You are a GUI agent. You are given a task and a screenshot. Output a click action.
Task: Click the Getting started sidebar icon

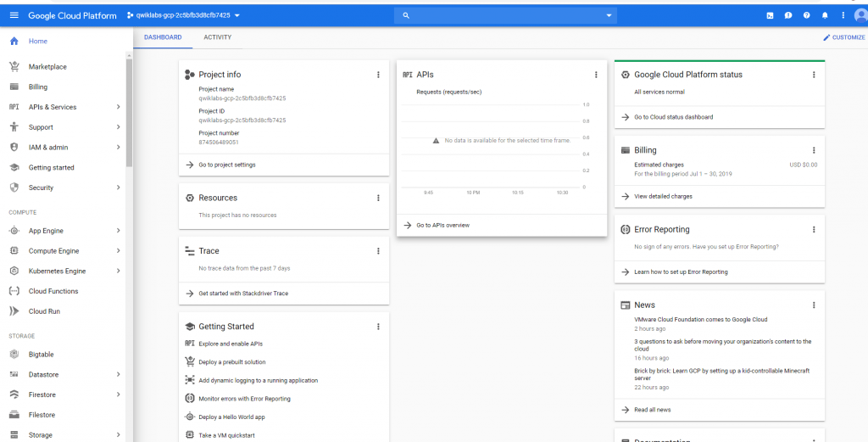coord(14,167)
